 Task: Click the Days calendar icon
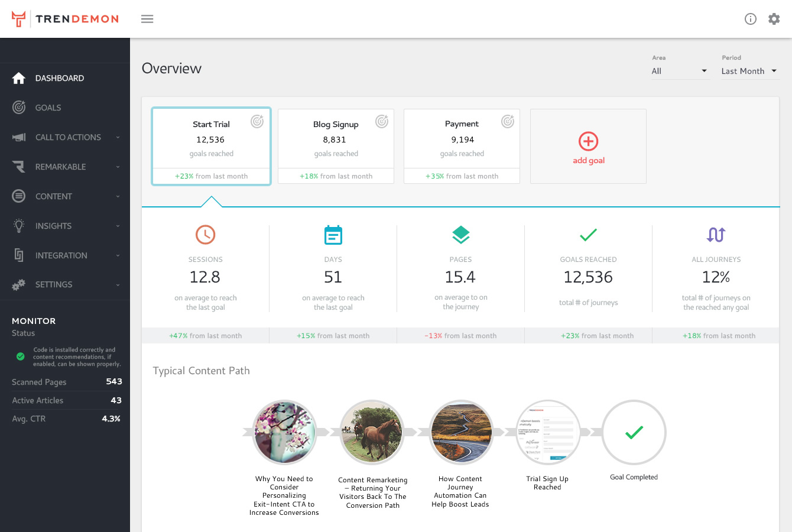tap(333, 235)
